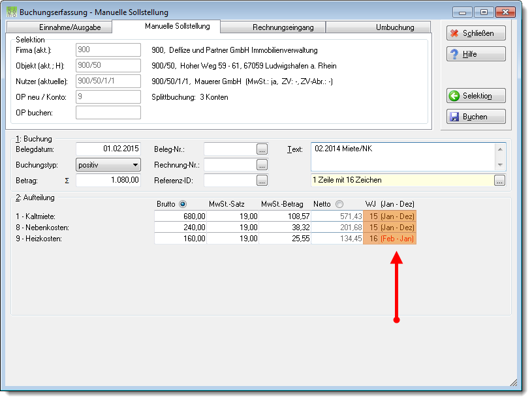This screenshot has width=532, height=401.
Task: Click the Belegdatum date field
Action: click(x=108, y=149)
